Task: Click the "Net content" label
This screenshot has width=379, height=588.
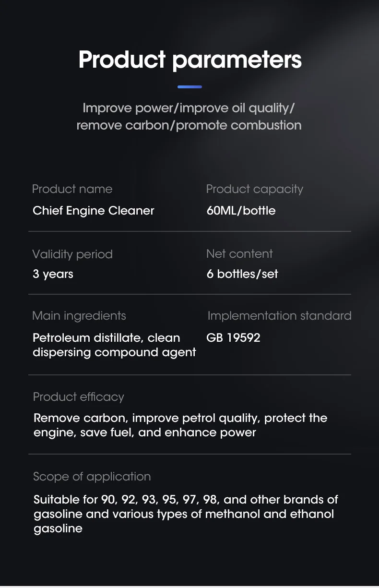Action: pyautogui.click(x=239, y=253)
